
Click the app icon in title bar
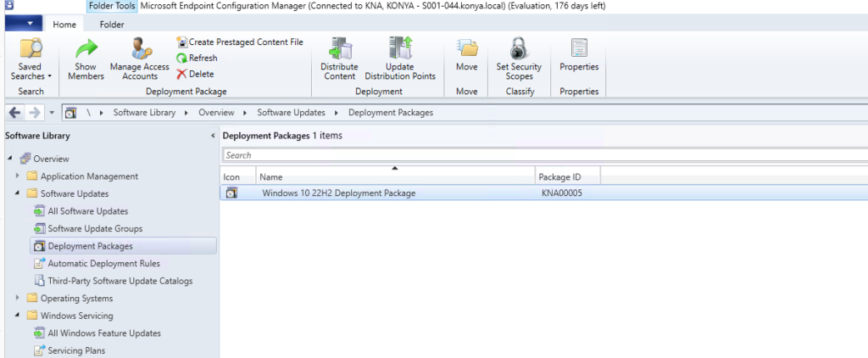(x=9, y=6)
